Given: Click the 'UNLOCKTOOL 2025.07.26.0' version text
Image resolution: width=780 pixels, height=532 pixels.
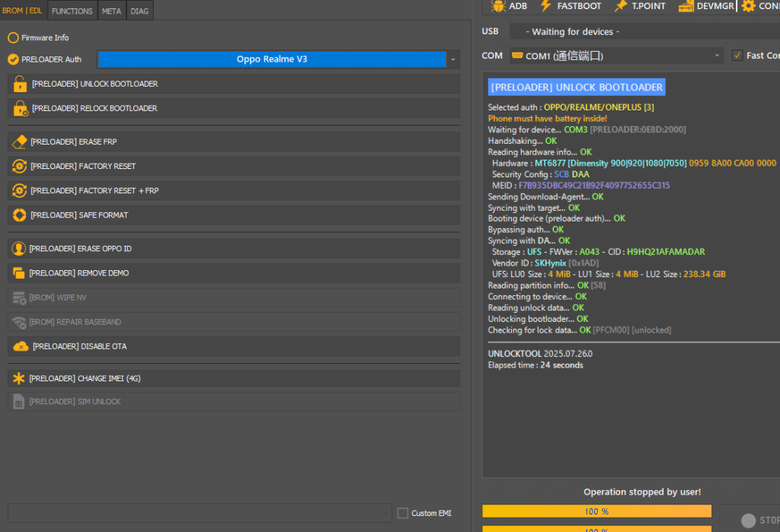Looking at the screenshot, I should 540,354.
